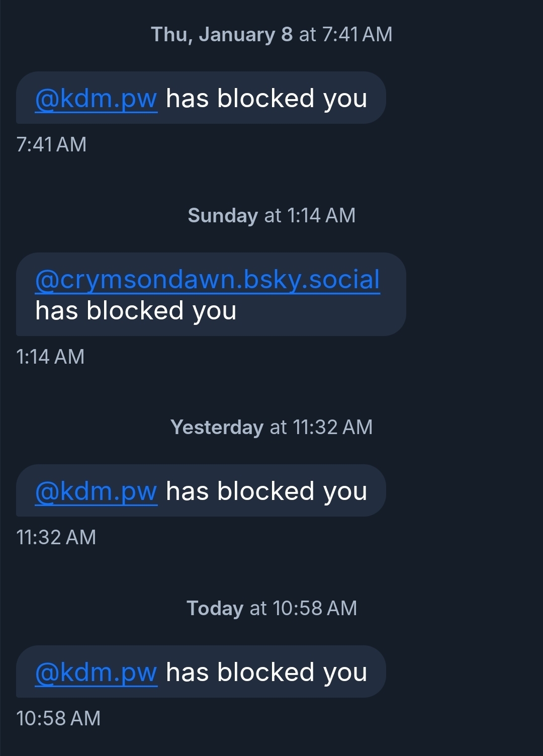Click 'at 10:58 AM' in the Today header
This screenshot has height=756, width=543.
303,608
